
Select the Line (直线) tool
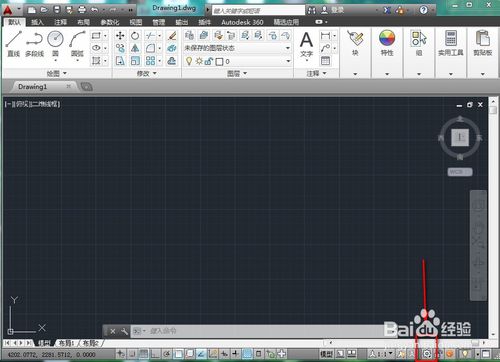[x=14, y=43]
